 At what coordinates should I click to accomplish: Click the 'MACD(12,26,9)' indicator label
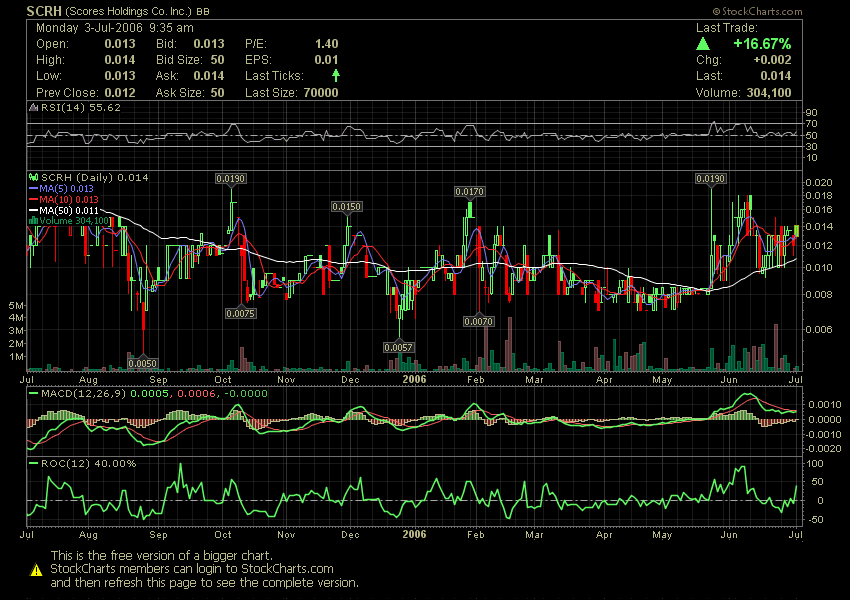pyautogui.click(x=83, y=393)
